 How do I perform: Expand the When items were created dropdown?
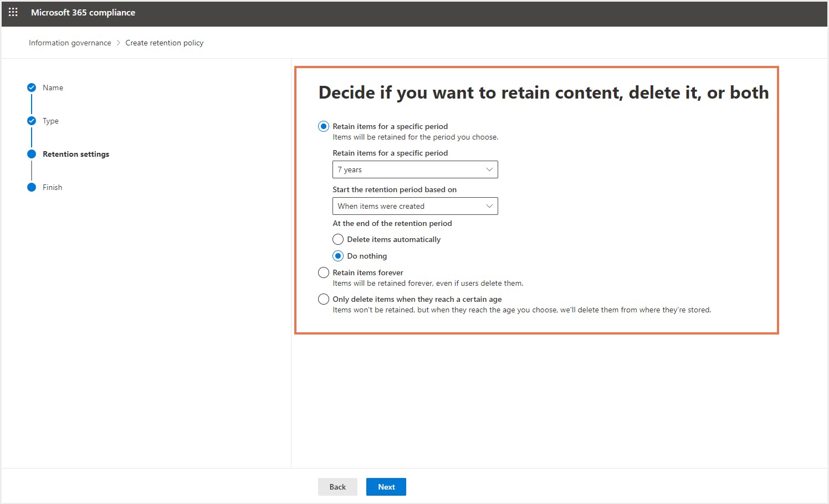(x=415, y=206)
